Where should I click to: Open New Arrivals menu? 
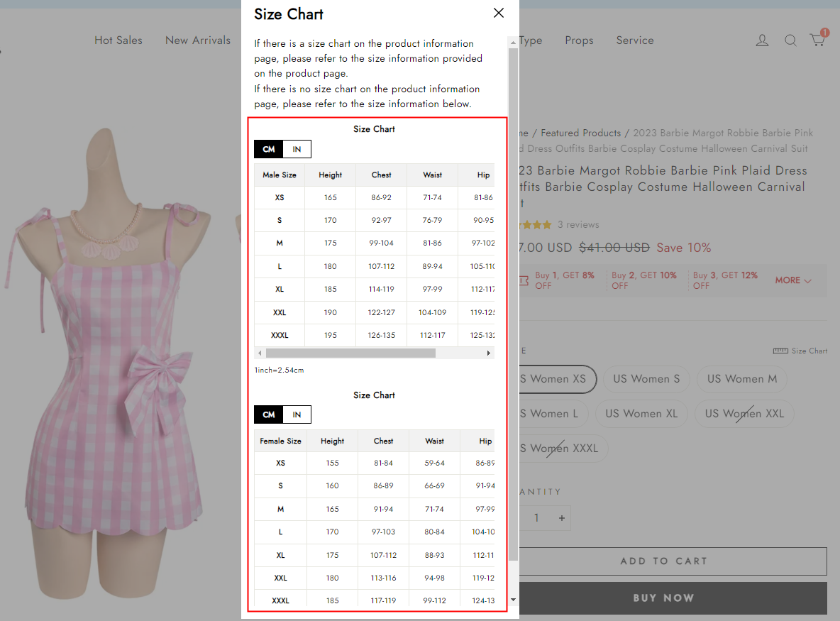(x=198, y=40)
